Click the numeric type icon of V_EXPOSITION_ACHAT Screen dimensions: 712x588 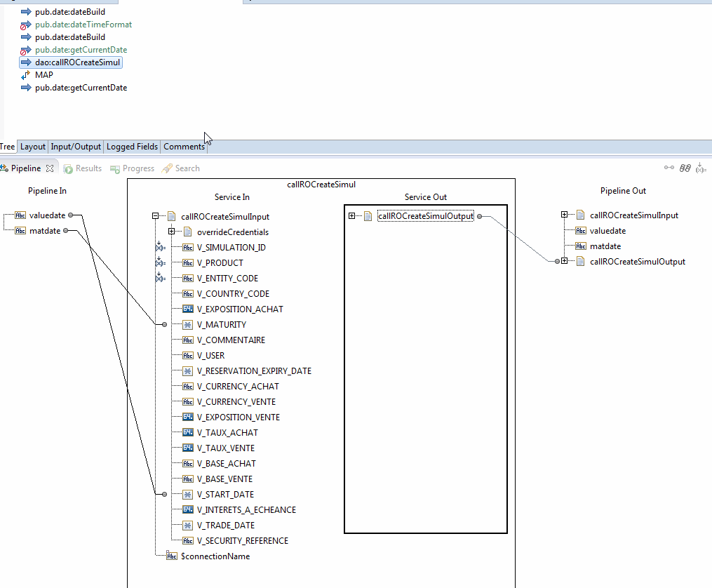[x=188, y=309]
